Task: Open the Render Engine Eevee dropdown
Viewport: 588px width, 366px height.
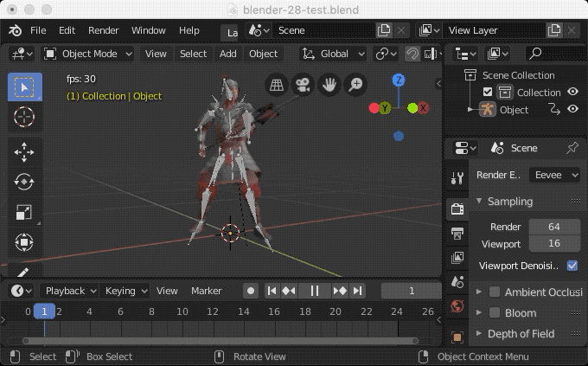Action: [x=555, y=175]
